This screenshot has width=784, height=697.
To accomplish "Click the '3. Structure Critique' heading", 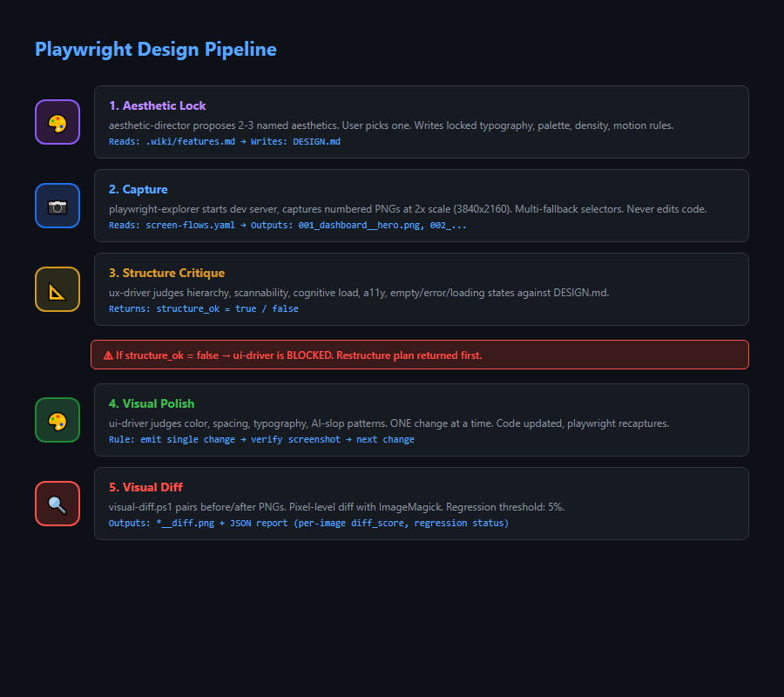I will click(x=166, y=273).
